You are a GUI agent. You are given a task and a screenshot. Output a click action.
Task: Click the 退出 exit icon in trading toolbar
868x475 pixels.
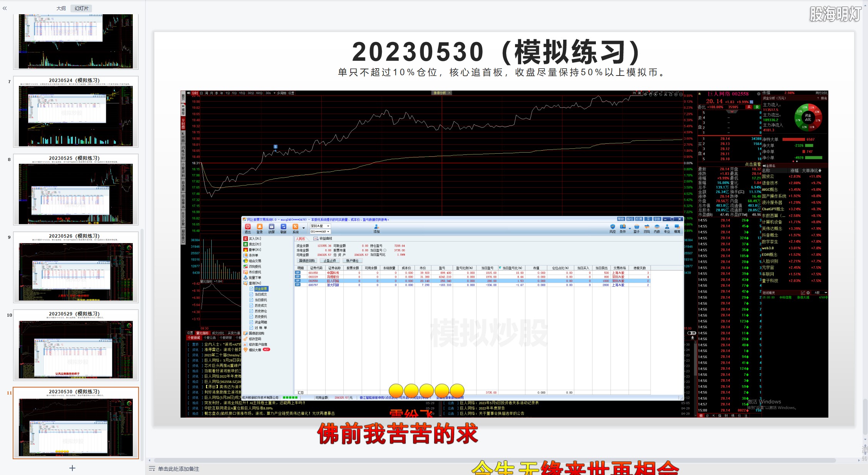click(x=248, y=228)
